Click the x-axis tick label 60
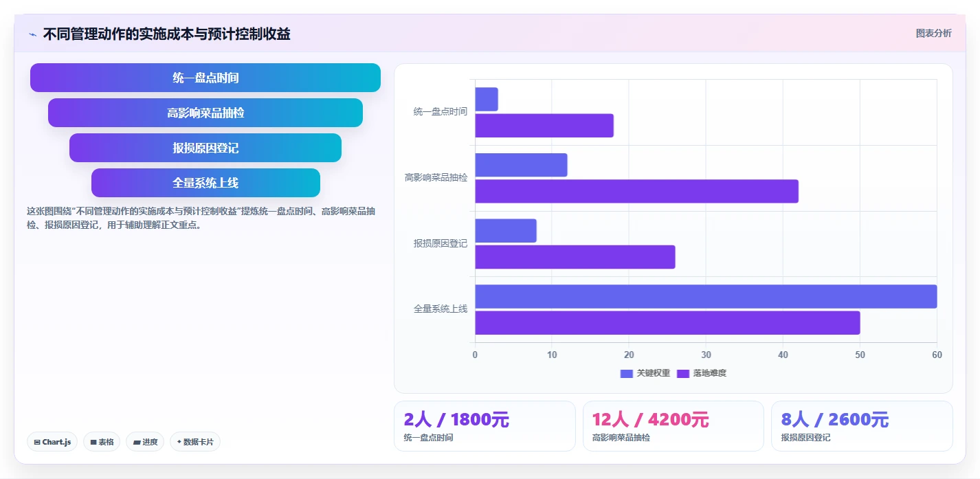Image resolution: width=980 pixels, height=479 pixels. click(x=937, y=355)
